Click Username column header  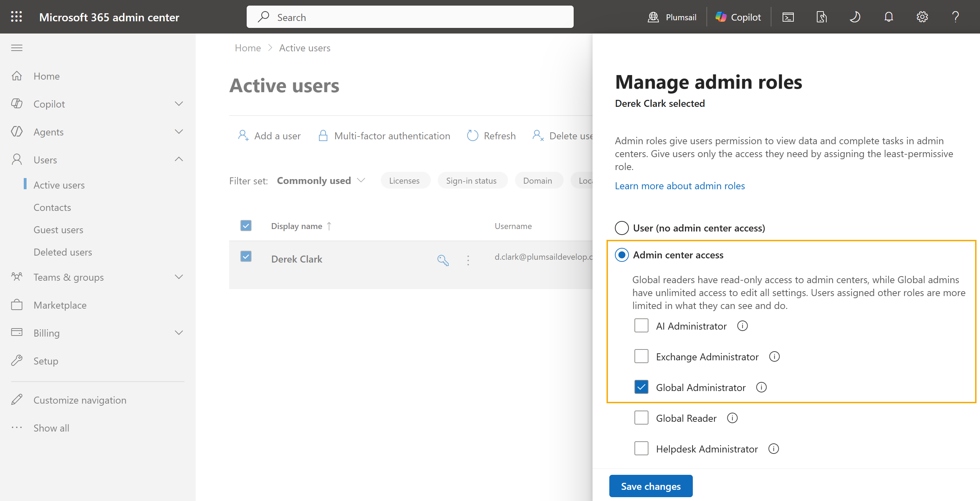click(x=513, y=226)
